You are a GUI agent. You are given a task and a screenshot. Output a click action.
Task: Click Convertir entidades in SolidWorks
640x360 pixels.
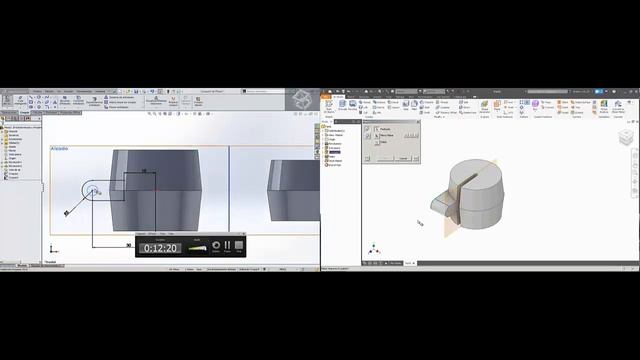pyautogui.click(x=78, y=101)
